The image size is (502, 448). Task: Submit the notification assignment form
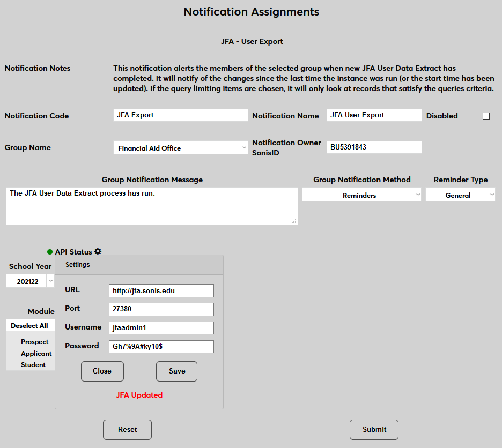click(x=374, y=429)
